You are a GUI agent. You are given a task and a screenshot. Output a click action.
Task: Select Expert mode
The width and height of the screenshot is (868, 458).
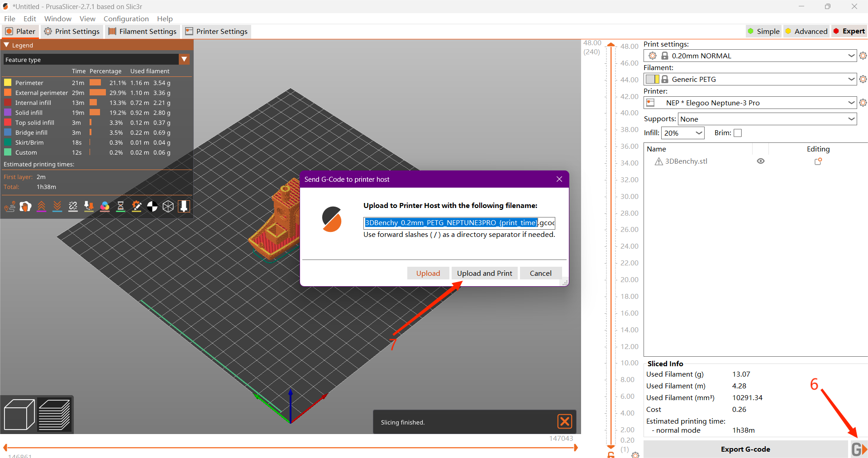(849, 31)
